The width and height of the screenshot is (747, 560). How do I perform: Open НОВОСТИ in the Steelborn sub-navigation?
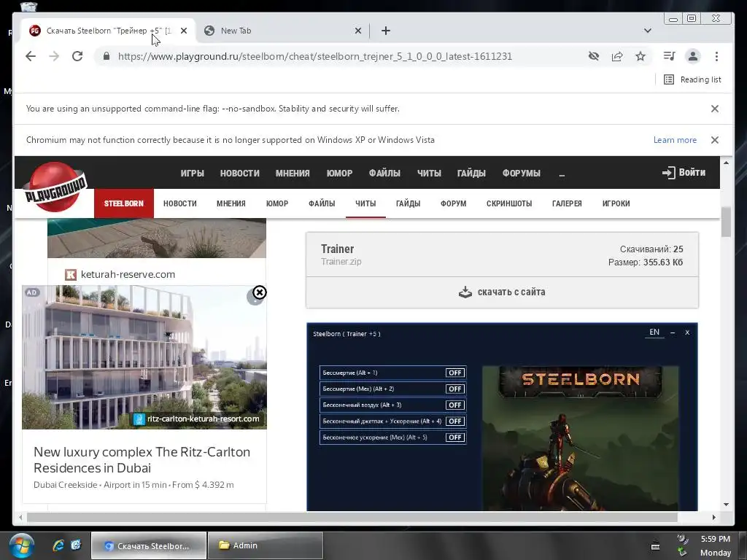coord(179,203)
